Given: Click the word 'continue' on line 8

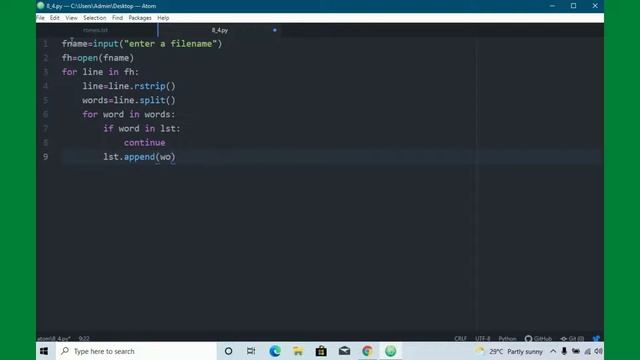Looking at the screenshot, I should pyautogui.click(x=144, y=142).
